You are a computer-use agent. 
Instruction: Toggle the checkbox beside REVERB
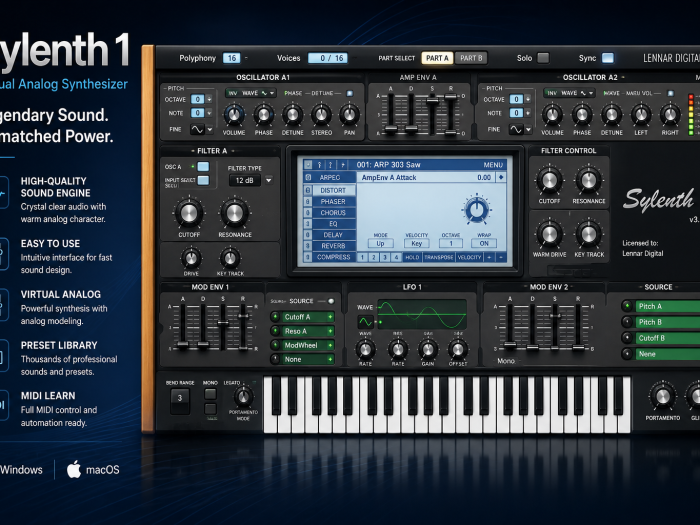[x=308, y=246]
